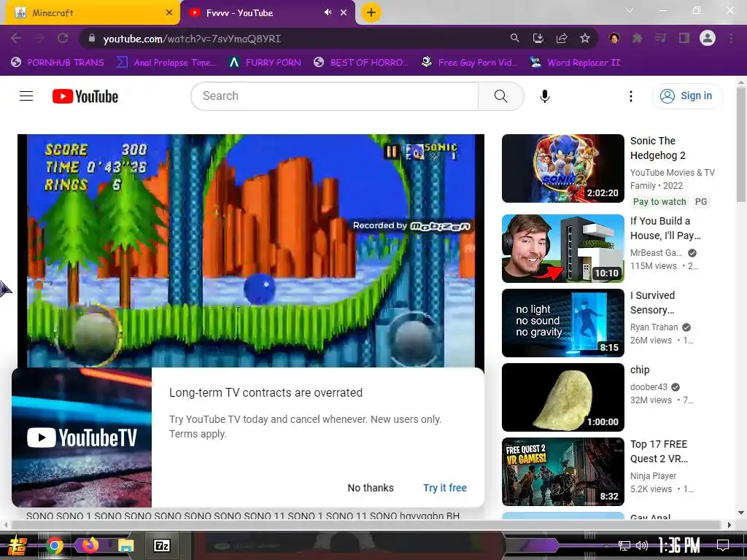Screen dimensions: 747x560
Task: Click the address bar URL
Action: (192, 39)
